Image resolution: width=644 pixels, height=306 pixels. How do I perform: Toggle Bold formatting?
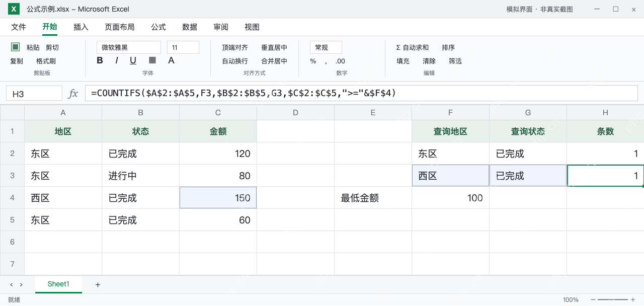click(100, 60)
